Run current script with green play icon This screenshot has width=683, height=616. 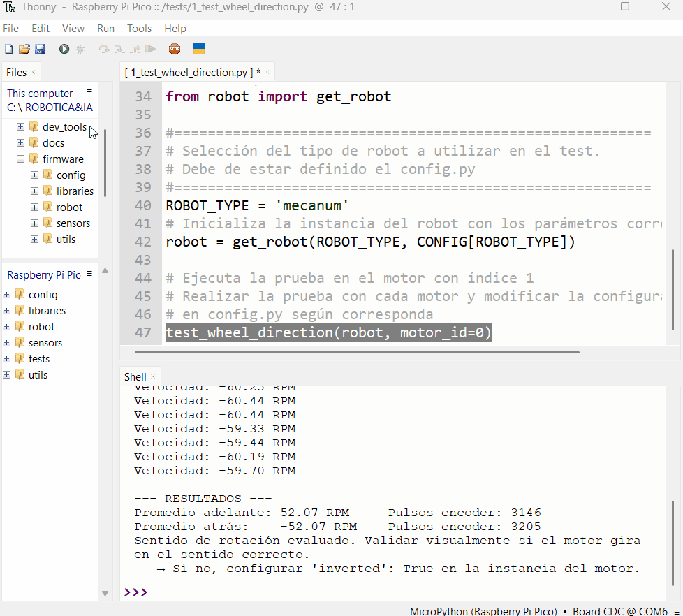(64, 49)
